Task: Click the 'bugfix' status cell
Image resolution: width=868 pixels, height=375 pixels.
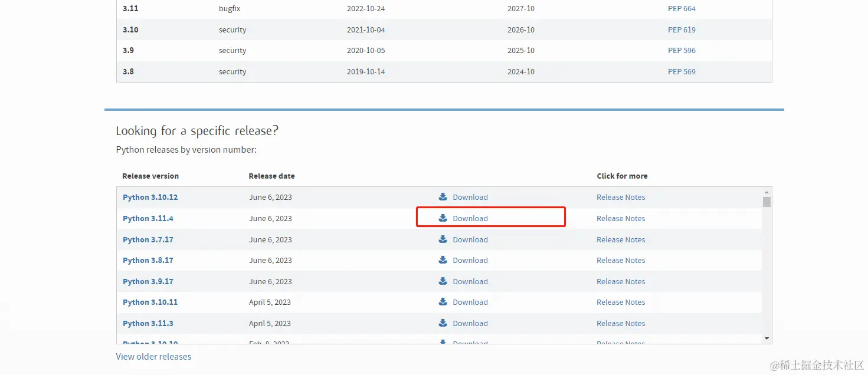Action: tap(230, 8)
